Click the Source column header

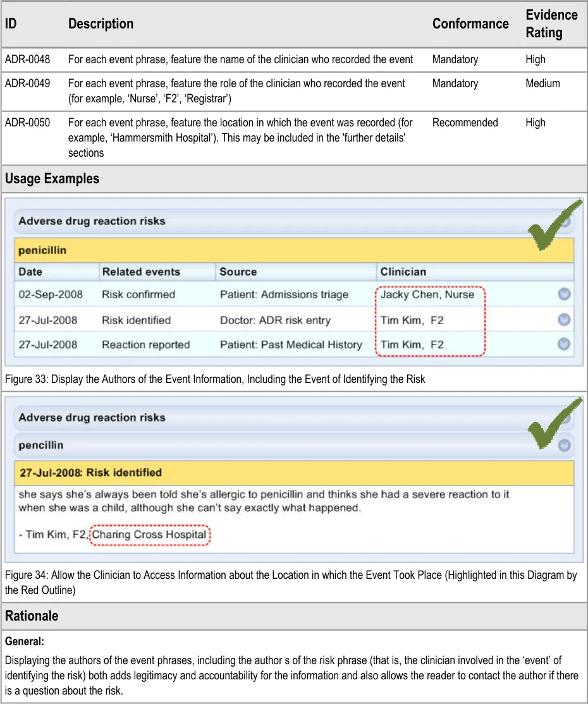point(238,272)
